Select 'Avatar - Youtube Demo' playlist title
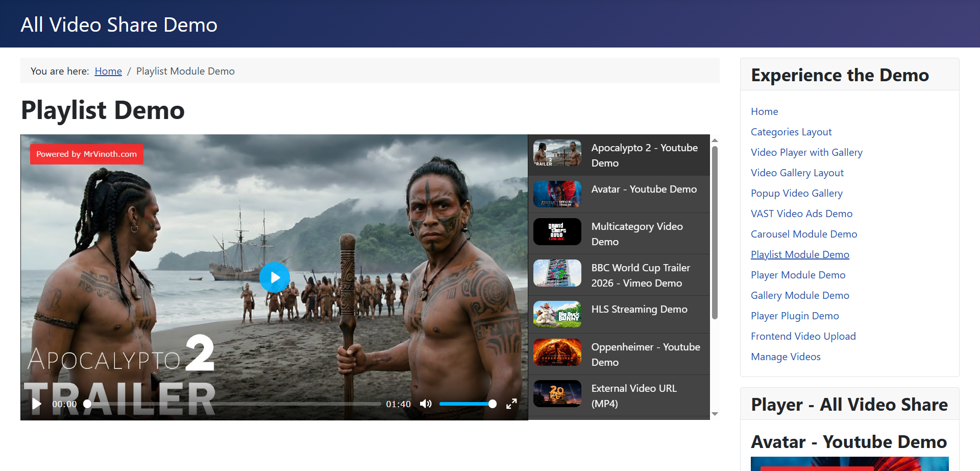This screenshot has height=471, width=980. pyautogui.click(x=644, y=189)
